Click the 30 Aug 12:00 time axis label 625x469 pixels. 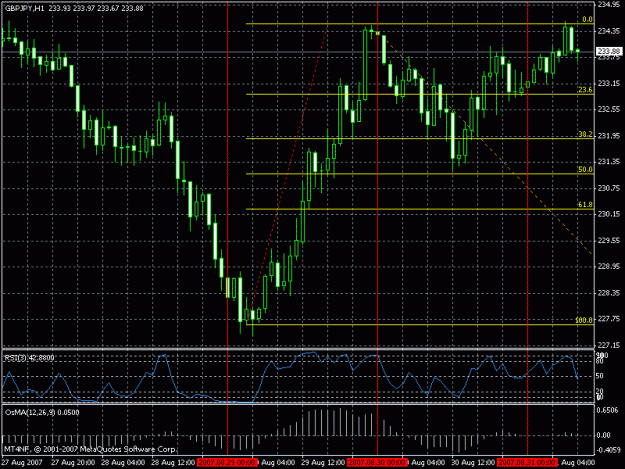473,463
